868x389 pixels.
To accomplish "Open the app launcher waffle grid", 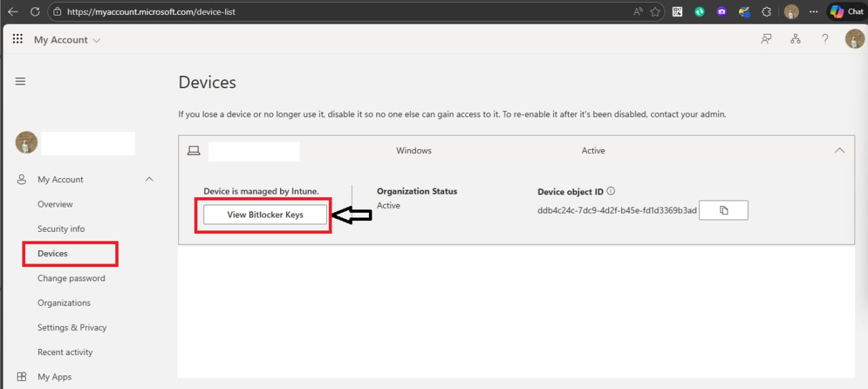I will tap(18, 39).
